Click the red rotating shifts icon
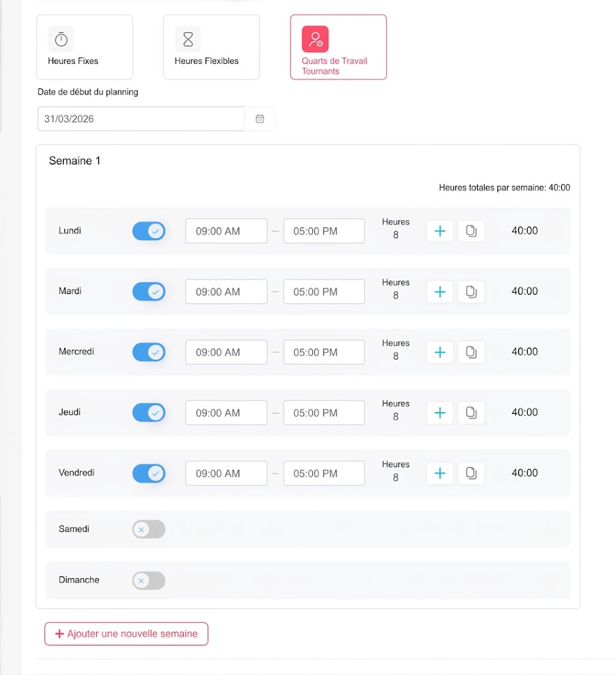The height and width of the screenshot is (675, 616). 316,39
